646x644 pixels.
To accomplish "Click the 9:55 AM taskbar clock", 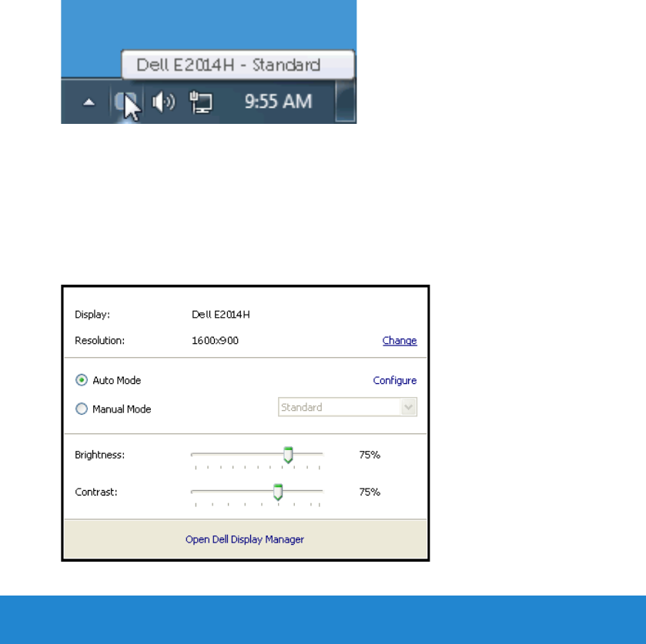I will pyautogui.click(x=278, y=102).
